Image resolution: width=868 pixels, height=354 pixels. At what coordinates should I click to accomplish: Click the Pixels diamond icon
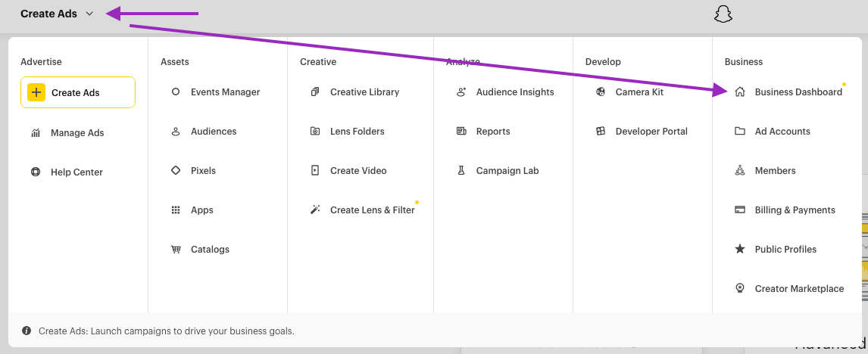pyautogui.click(x=176, y=170)
